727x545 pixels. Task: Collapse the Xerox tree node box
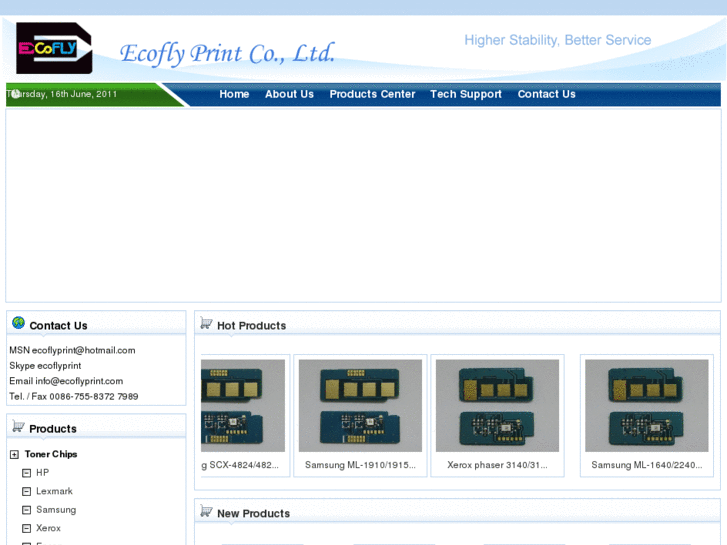pos(26,529)
